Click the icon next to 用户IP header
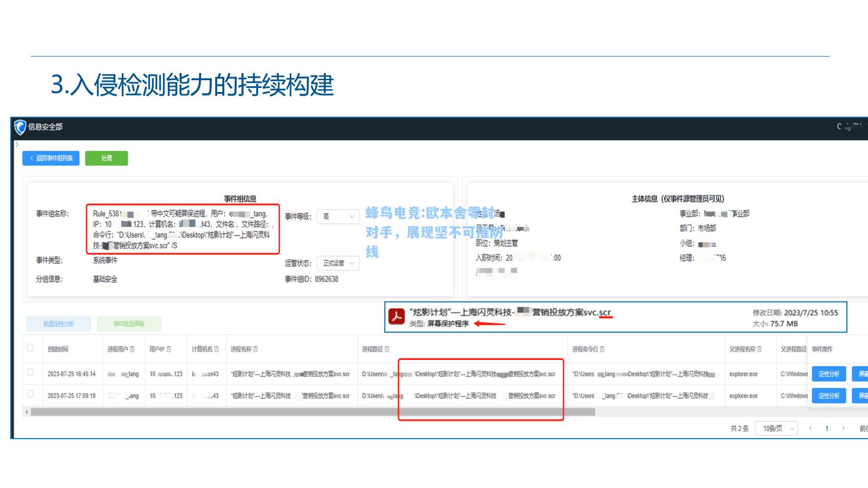The height and width of the screenshot is (488, 868). click(169, 349)
